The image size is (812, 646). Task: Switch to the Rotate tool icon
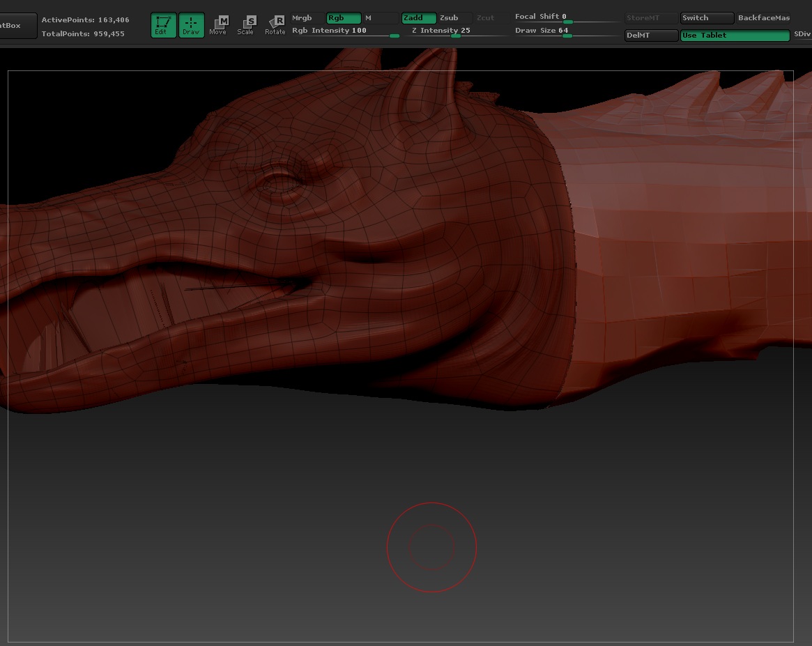[x=275, y=25]
